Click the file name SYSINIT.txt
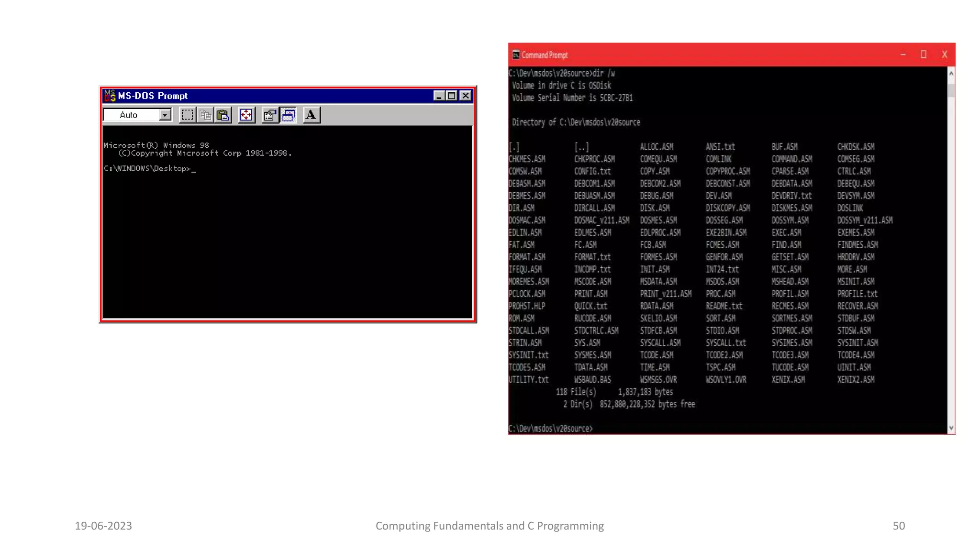The height and width of the screenshot is (551, 980). point(528,355)
